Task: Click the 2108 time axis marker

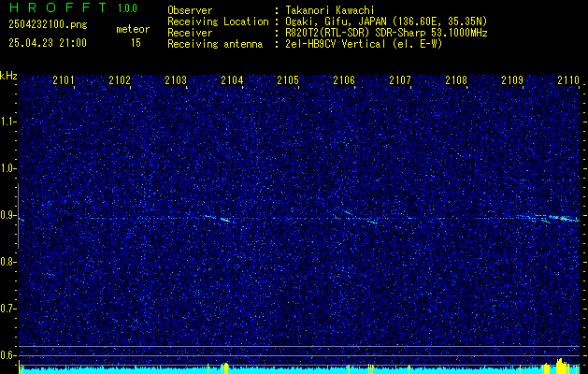Action: pyautogui.click(x=456, y=79)
